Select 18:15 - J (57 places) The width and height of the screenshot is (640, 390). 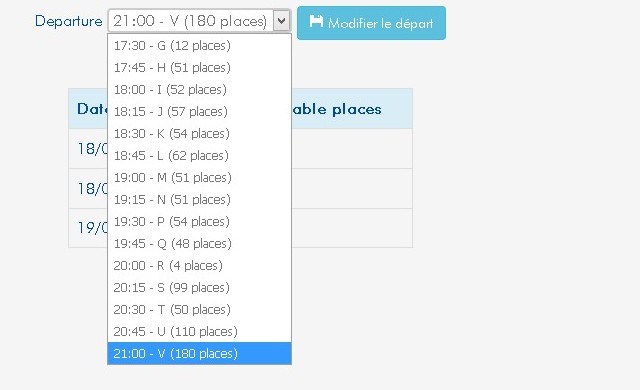coord(199,111)
